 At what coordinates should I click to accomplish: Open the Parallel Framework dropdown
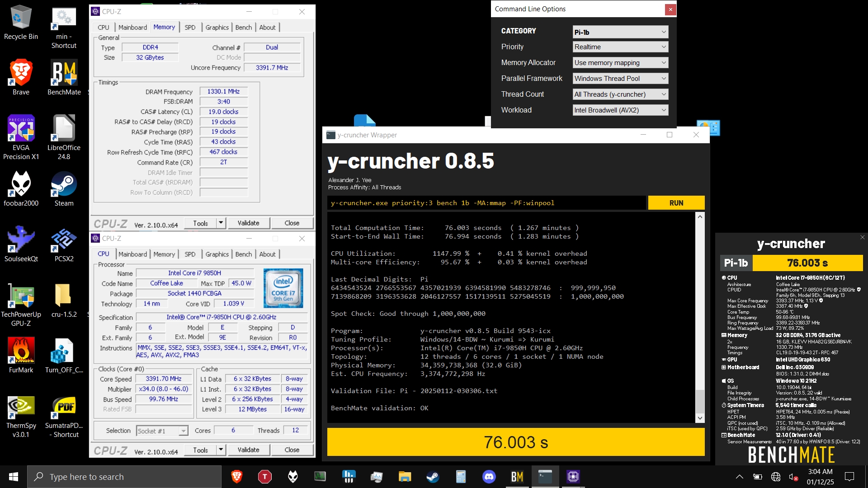(x=620, y=78)
